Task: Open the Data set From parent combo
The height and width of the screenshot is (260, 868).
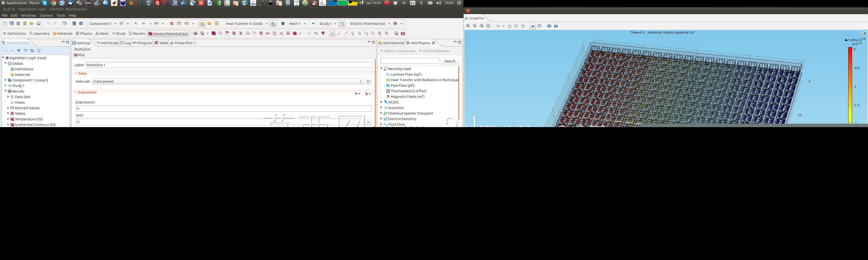Action: point(227,82)
